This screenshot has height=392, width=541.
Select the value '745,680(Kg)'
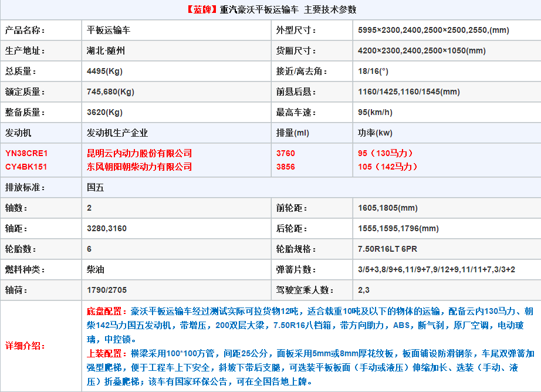pyautogui.click(x=110, y=92)
